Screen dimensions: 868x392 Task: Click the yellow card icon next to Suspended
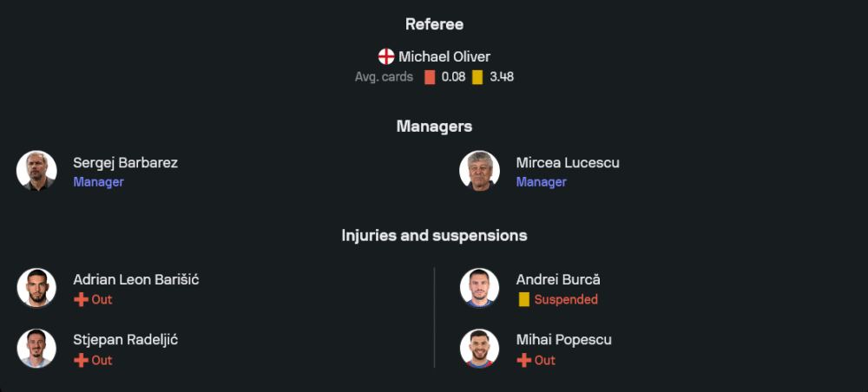click(x=523, y=300)
